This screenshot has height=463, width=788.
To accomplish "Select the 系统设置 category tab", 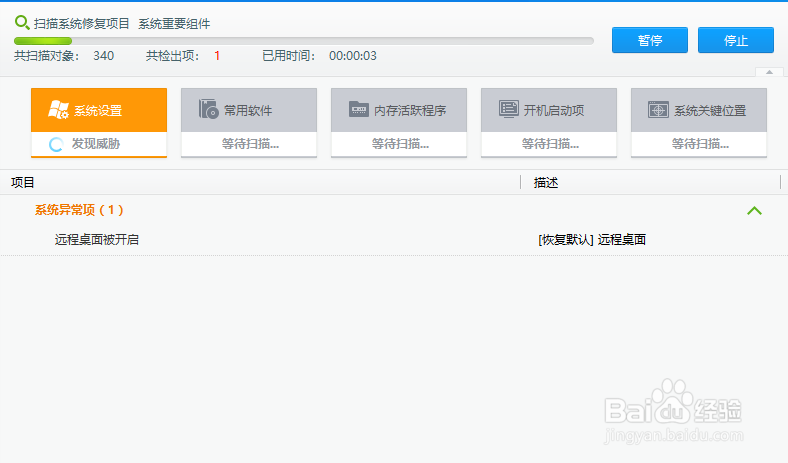I will (99, 110).
